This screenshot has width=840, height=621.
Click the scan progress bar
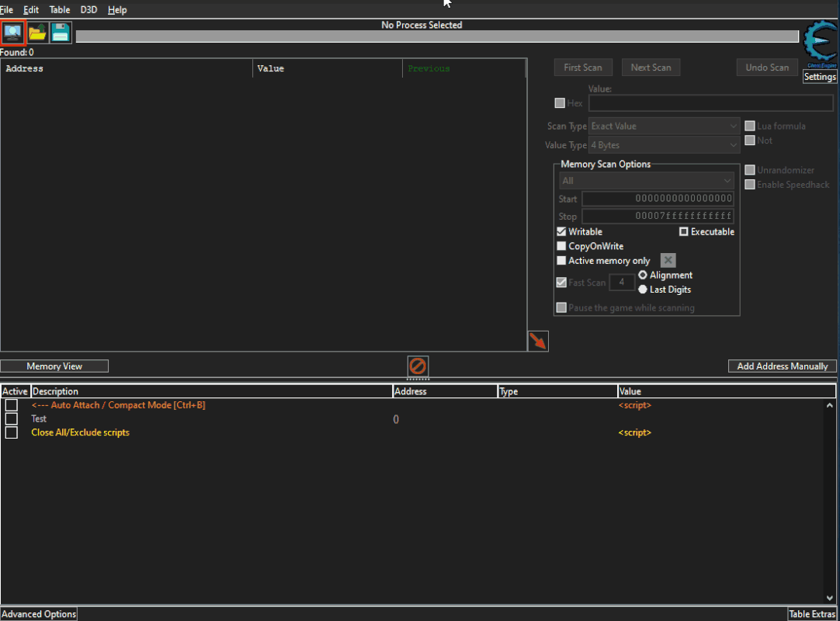437,36
